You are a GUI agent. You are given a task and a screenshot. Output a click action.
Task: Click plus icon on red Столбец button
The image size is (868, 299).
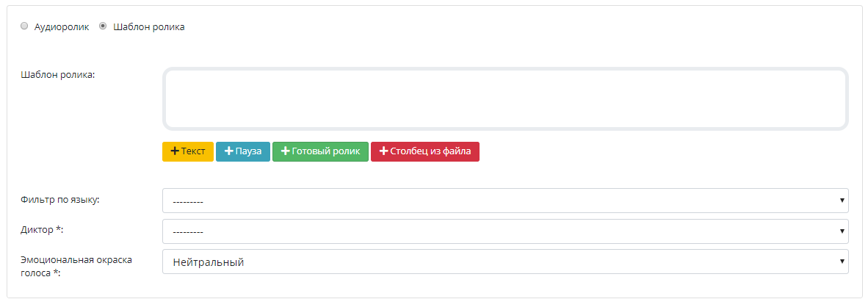pos(383,151)
